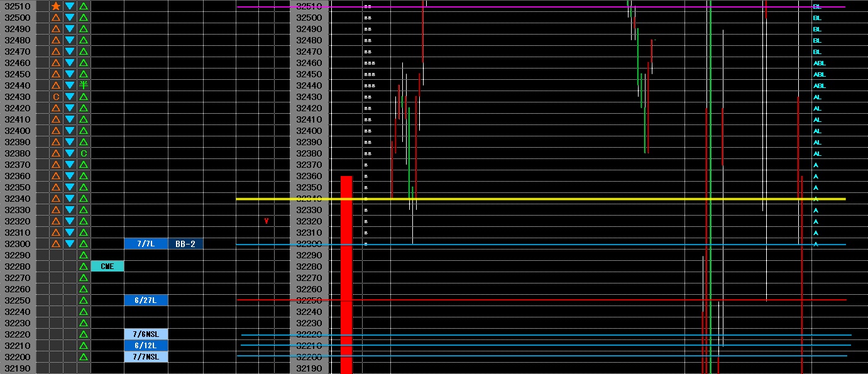Click the orange star at 32510
This screenshot has height=374, width=868.
click(x=56, y=6)
